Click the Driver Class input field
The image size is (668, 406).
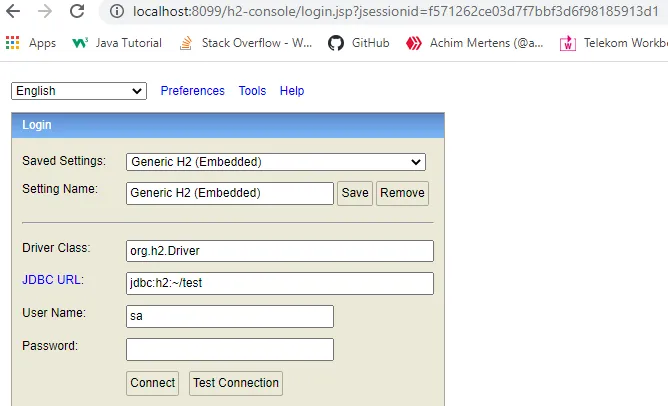click(x=280, y=251)
